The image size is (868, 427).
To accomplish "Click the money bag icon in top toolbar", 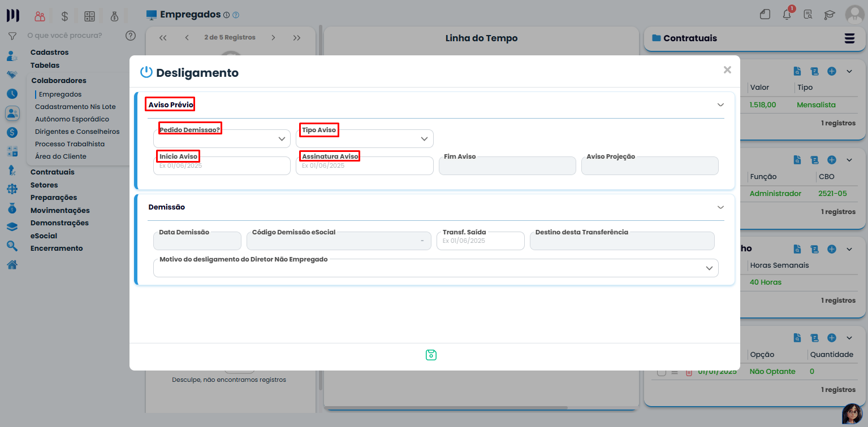I will pos(115,16).
